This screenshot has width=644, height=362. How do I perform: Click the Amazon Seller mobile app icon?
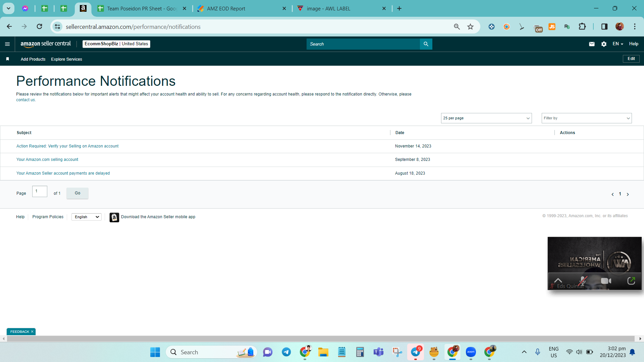[x=114, y=217]
